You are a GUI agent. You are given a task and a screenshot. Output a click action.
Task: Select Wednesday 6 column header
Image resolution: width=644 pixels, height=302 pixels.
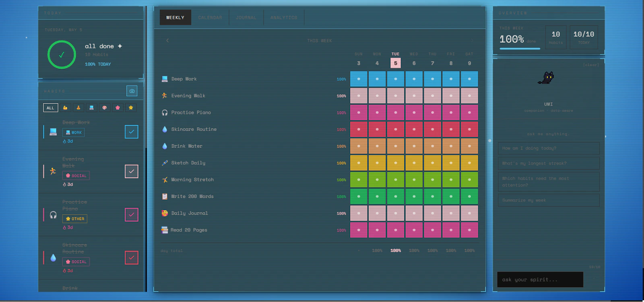(x=414, y=60)
